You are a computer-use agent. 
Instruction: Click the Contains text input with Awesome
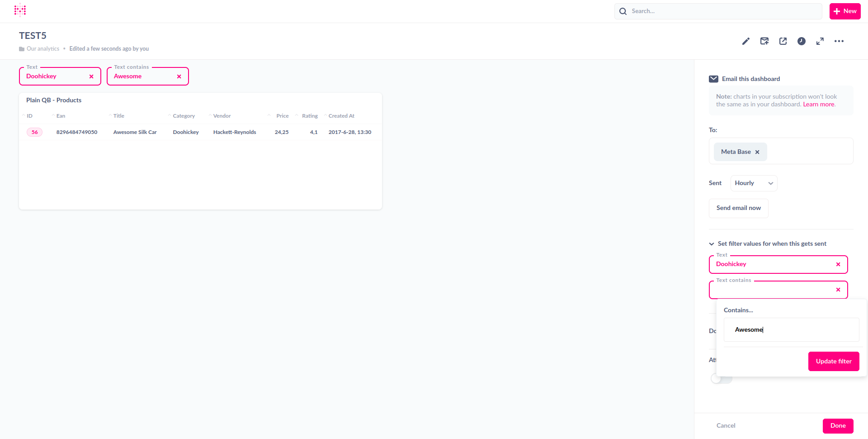pyautogui.click(x=791, y=330)
